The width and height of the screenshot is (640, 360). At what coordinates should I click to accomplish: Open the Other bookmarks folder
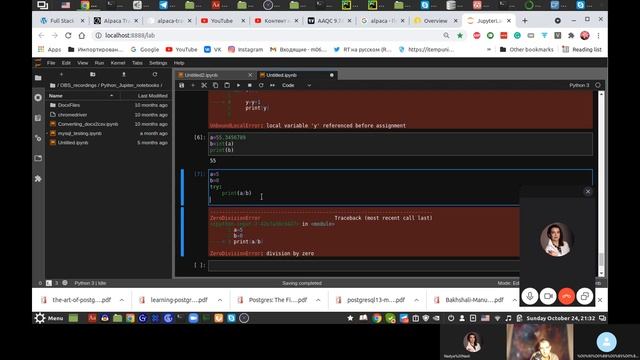coord(527,49)
